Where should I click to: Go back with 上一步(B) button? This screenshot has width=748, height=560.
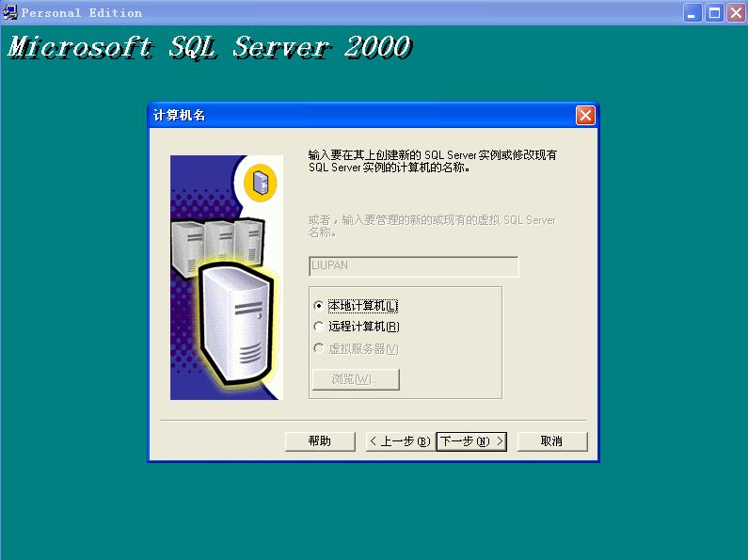click(401, 441)
